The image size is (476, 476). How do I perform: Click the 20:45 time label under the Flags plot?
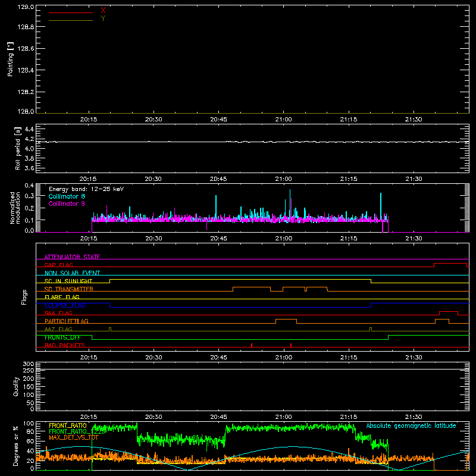click(x=218, y=358)
